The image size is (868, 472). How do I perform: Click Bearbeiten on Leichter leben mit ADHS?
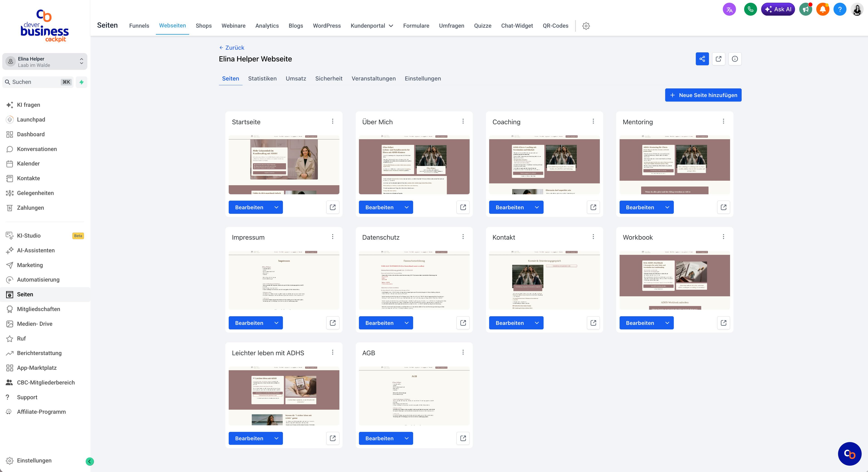249,438
